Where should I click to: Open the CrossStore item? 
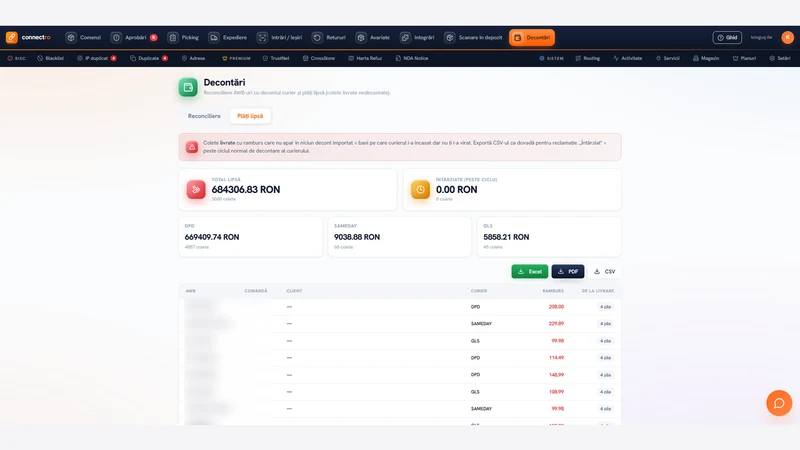point(319,58)
